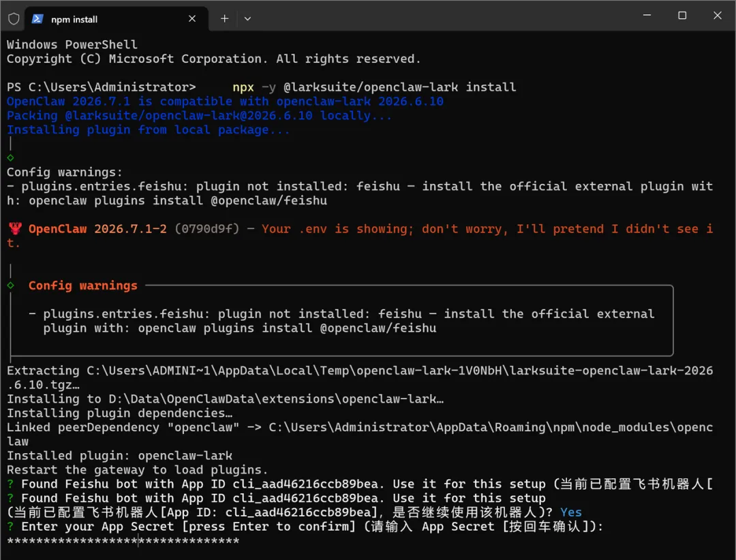Click the 'PS C:\Users\Administrator>' prompt
The width and height of the screenshot is (736, 560).
pos(101,87)
